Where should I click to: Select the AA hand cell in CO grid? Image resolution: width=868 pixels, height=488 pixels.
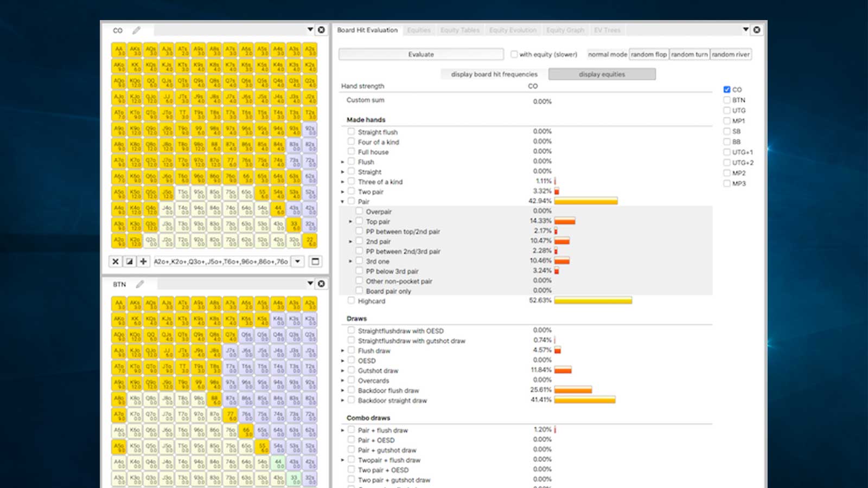tap(119, 50)
